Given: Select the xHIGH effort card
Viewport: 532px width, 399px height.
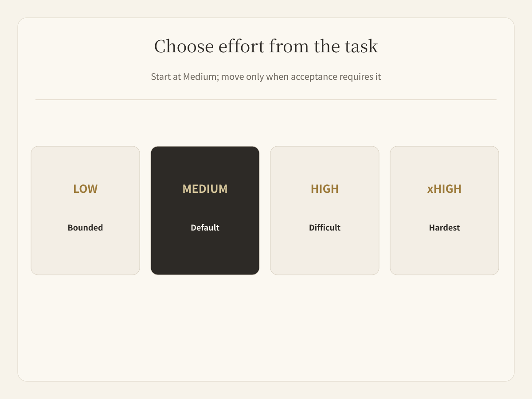Looking at the screenshot, I should (x=444, y=211).
